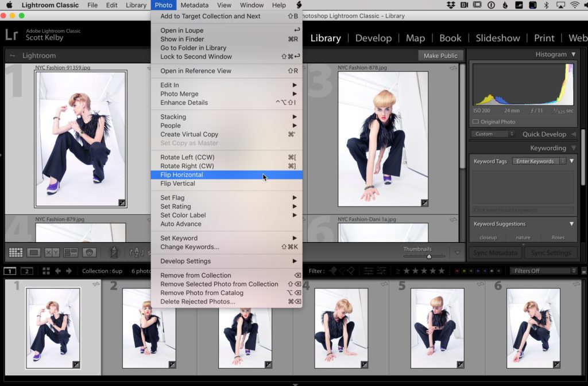This screenshot has height=386, width=588.
Task: Open the Filters Off dropdown
Action: (543, 271)
